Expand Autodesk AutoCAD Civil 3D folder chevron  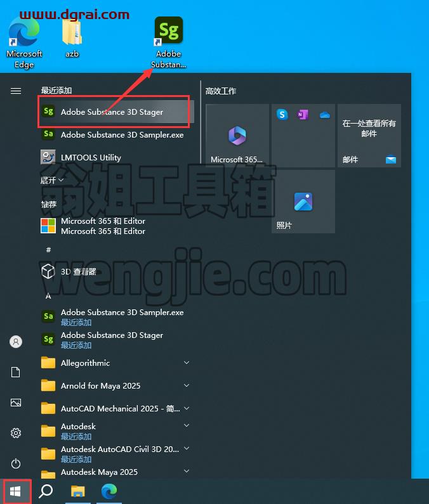point(187,448)
